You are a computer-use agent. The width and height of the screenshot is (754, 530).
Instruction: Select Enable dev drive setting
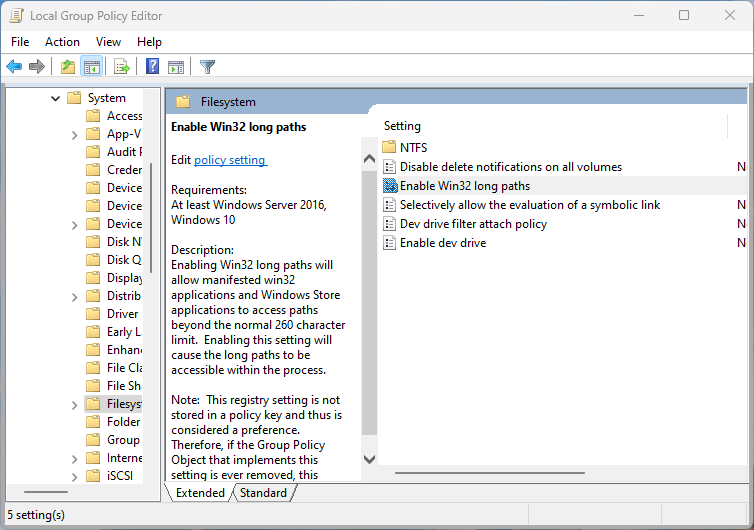click(442, 243)
